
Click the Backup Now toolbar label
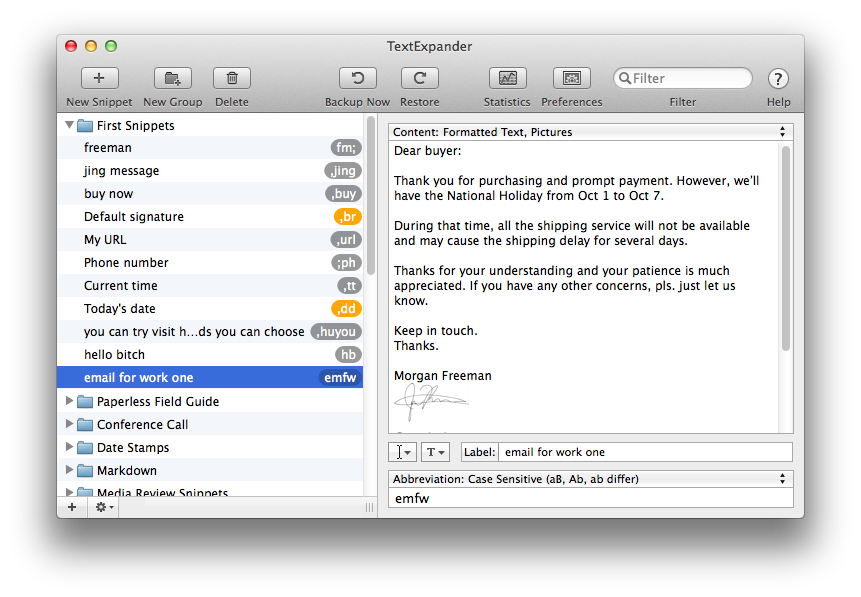click(x=357, y=102)
